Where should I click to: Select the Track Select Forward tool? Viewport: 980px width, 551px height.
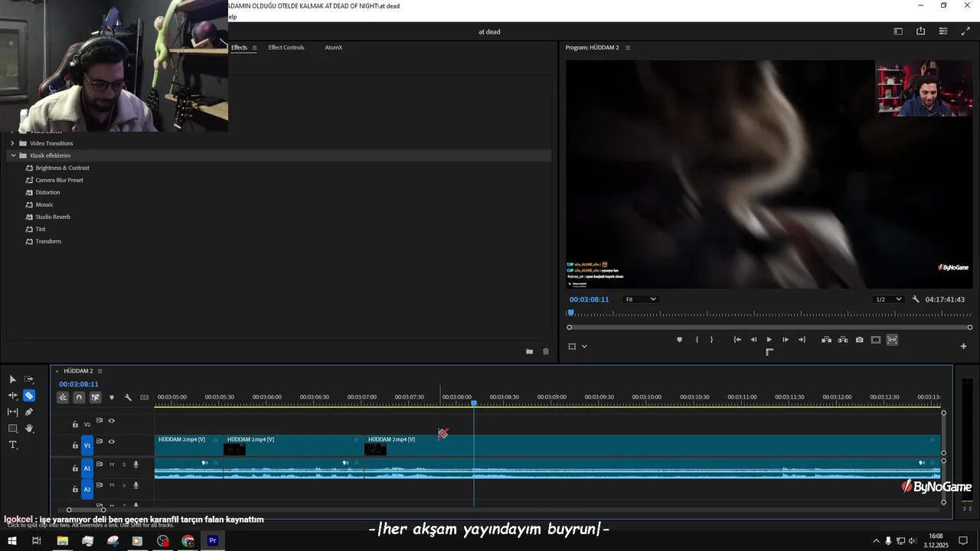point(29,380)
